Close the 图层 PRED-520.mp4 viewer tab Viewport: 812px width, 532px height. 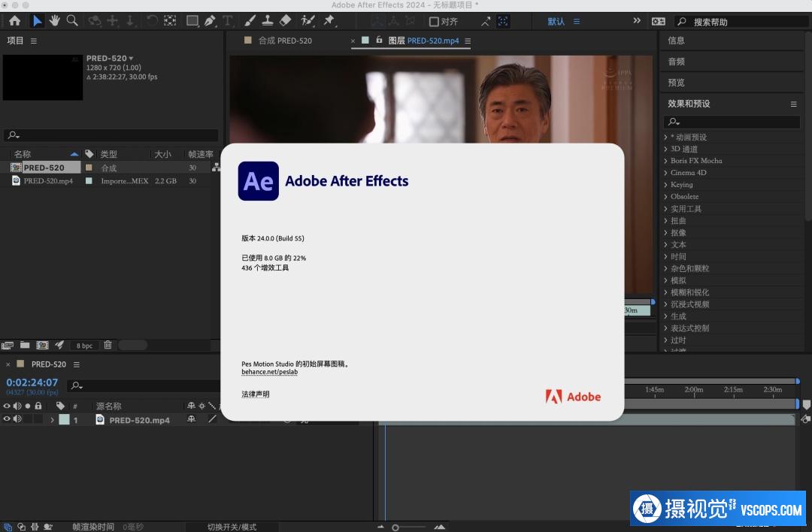pos(353,41)
